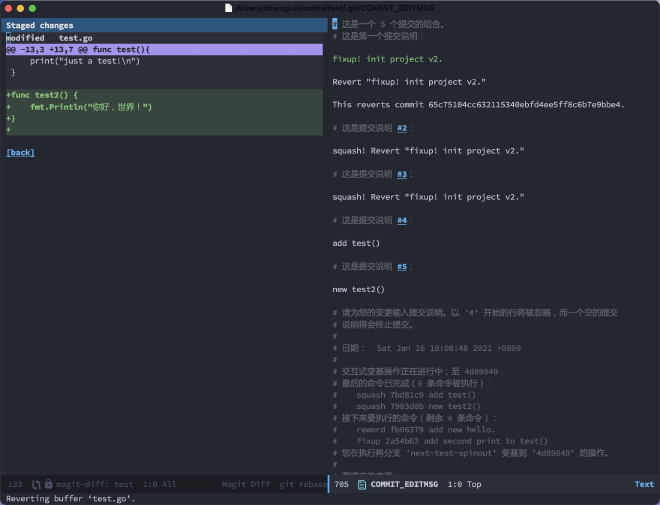Viewport: 660px width, 505px height.
Task: Collapse the modified test.go file section
Action: click(50, 38)
